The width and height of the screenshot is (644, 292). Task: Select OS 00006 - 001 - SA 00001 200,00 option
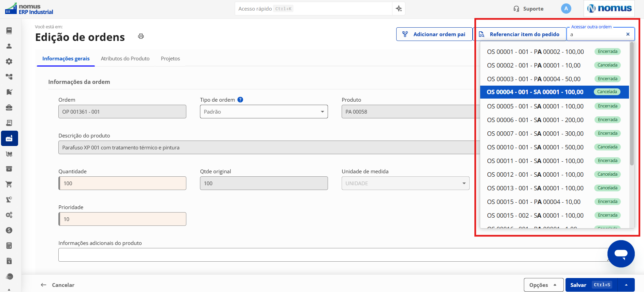[x=554, y=120]
